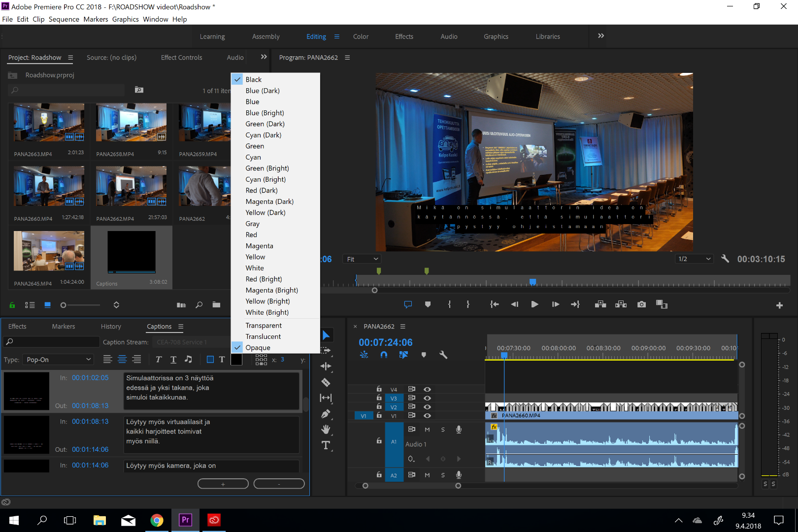The width and height of the screenshot is (798, 532).
Task: Click the Lift button icon
Action: pos(600,304)
